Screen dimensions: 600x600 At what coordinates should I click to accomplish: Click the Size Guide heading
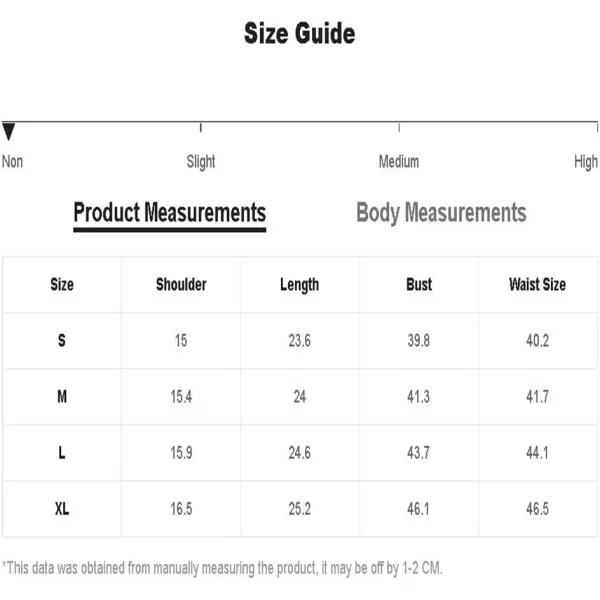[x=300, y=33]
